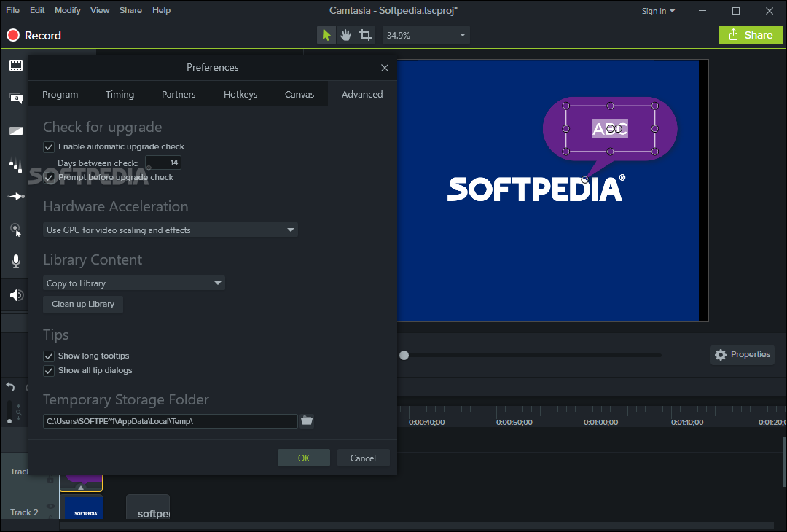787x532 pixels.
Task: Expand the Hardware Acceleration GPU dropdown
Action: pyautogui.click(x=170, y=230)
